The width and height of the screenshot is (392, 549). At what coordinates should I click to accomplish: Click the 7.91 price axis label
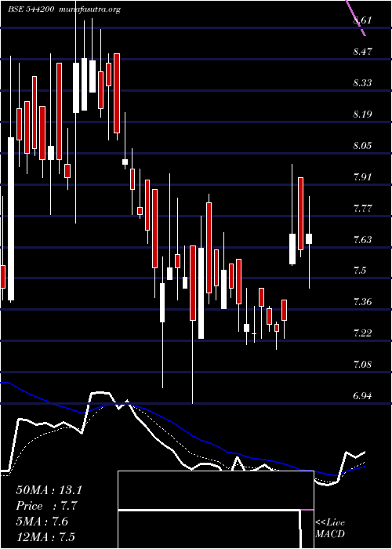pos(362,177)
